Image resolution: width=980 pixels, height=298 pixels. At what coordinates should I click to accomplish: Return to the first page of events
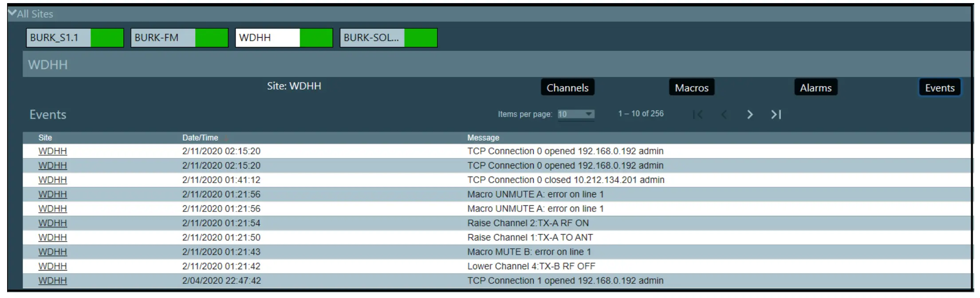pos(698,114)
